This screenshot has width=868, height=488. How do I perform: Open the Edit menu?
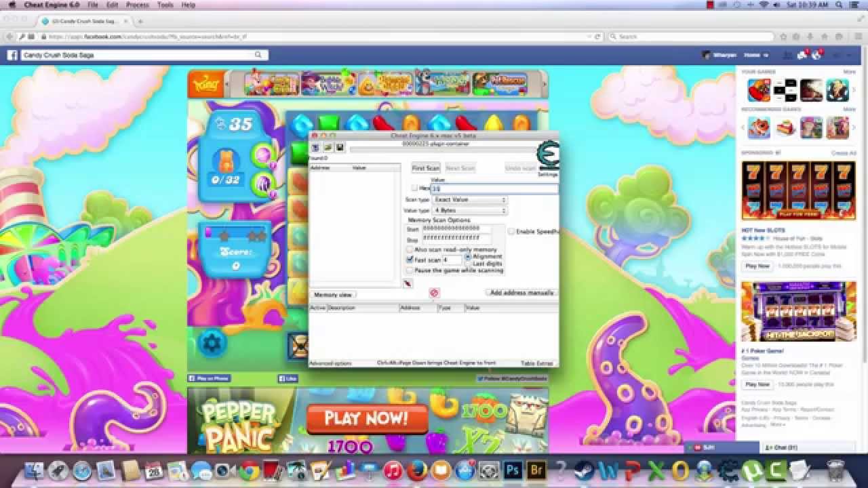(x=113, y=5)
